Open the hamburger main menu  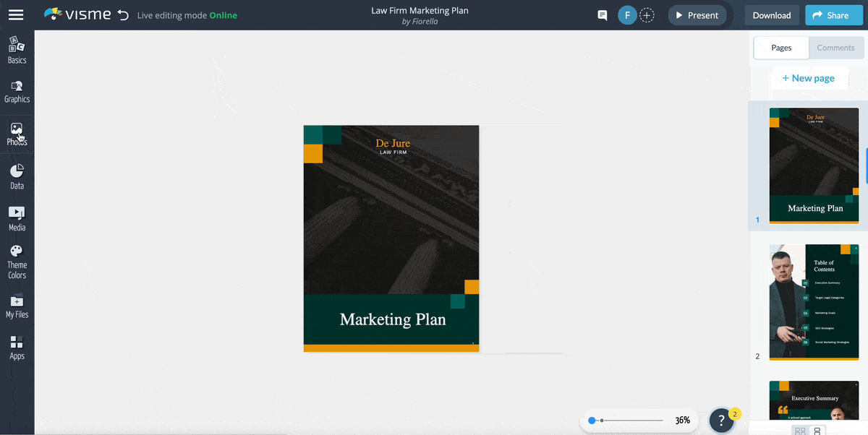[16, 15]
